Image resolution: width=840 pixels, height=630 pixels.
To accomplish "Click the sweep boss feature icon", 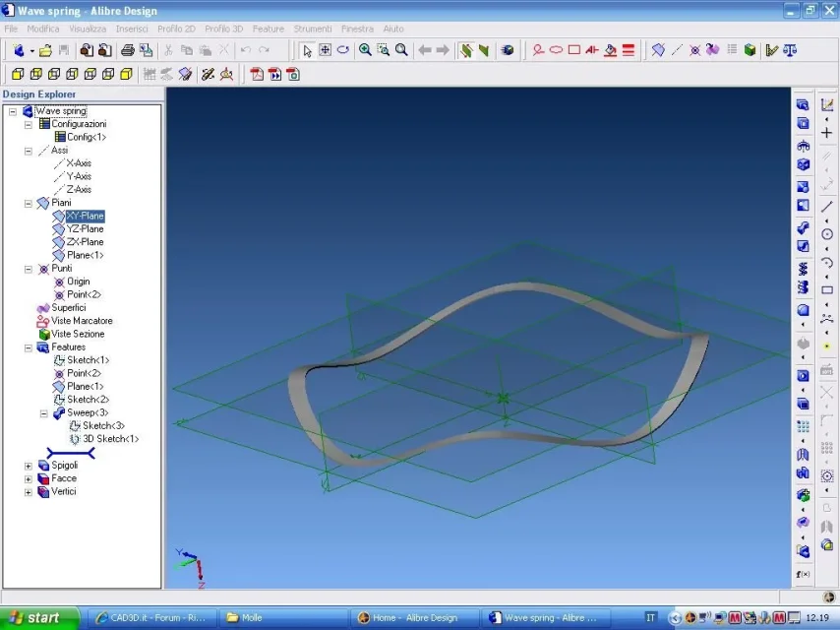I will click(803, 227).
